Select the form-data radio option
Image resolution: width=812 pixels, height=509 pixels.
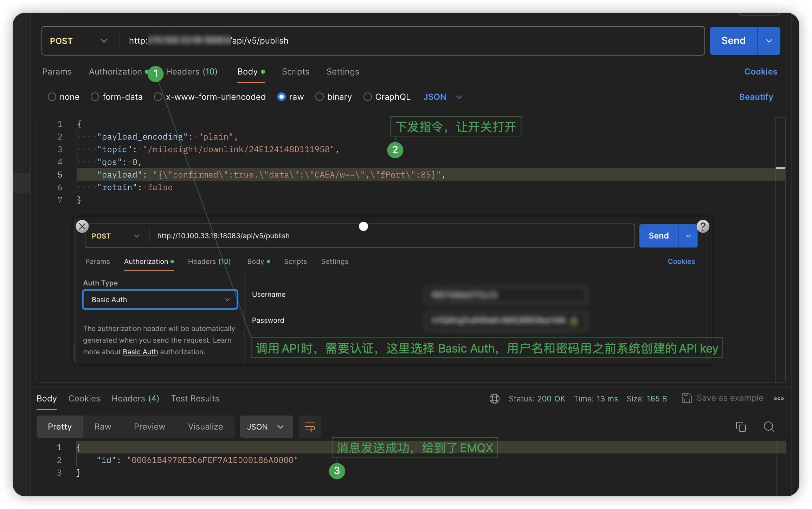tap(95, 97)
